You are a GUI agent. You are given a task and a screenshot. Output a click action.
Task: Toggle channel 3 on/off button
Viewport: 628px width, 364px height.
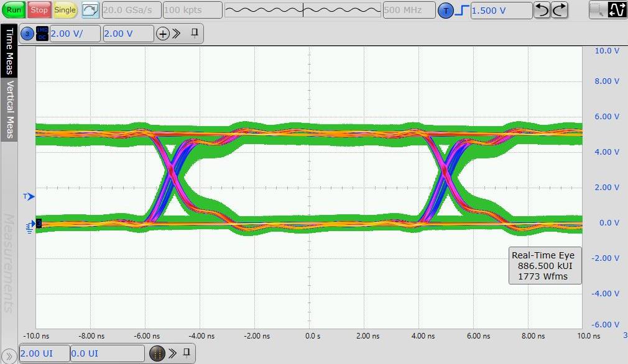tap(27, 34)
